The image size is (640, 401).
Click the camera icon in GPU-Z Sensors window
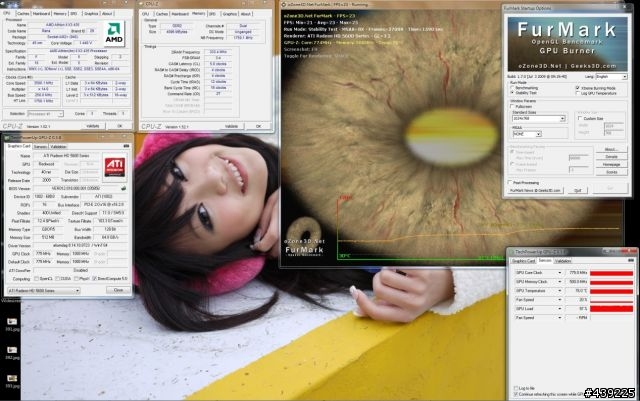click(631, 260)
